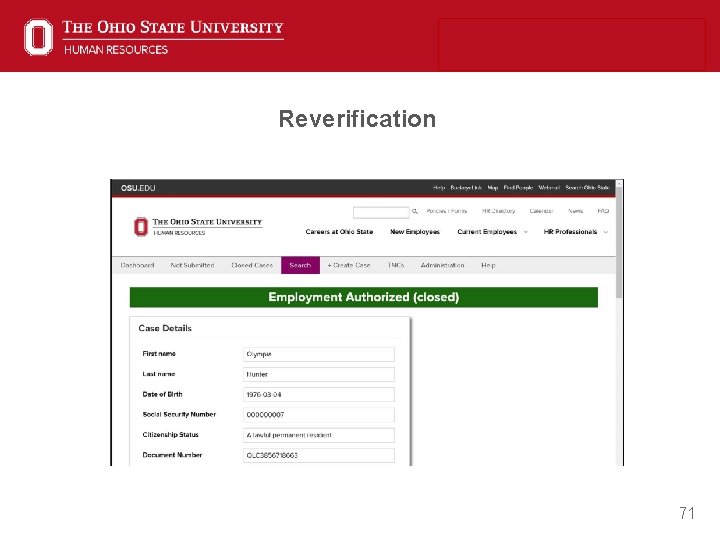Click the Reverification slide title

357,119
